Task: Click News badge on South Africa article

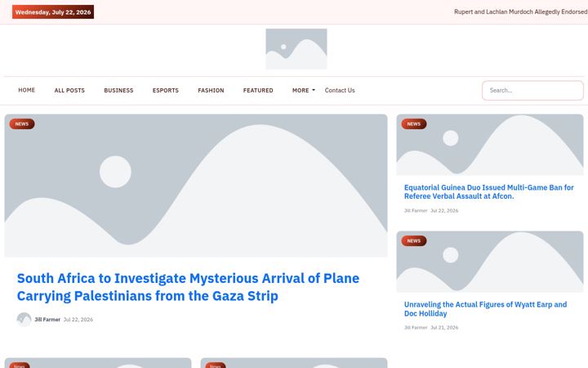Action: [x=22, y=124]
